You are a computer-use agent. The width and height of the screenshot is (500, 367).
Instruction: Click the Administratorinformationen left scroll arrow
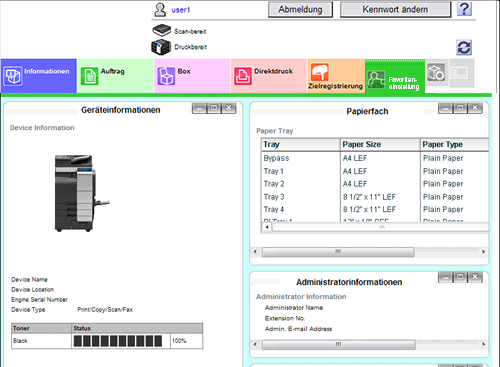click(255, 344)
